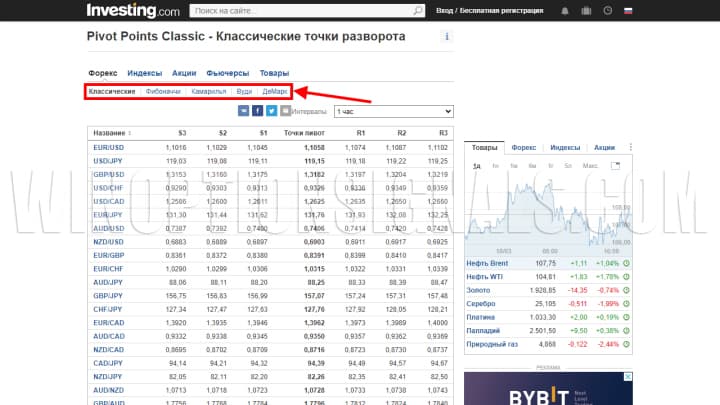Viewport: 720px width, 405px height.
Task: Open the CHF/JPY pair link
Action: pyautogui.click(x=108, y=309)
